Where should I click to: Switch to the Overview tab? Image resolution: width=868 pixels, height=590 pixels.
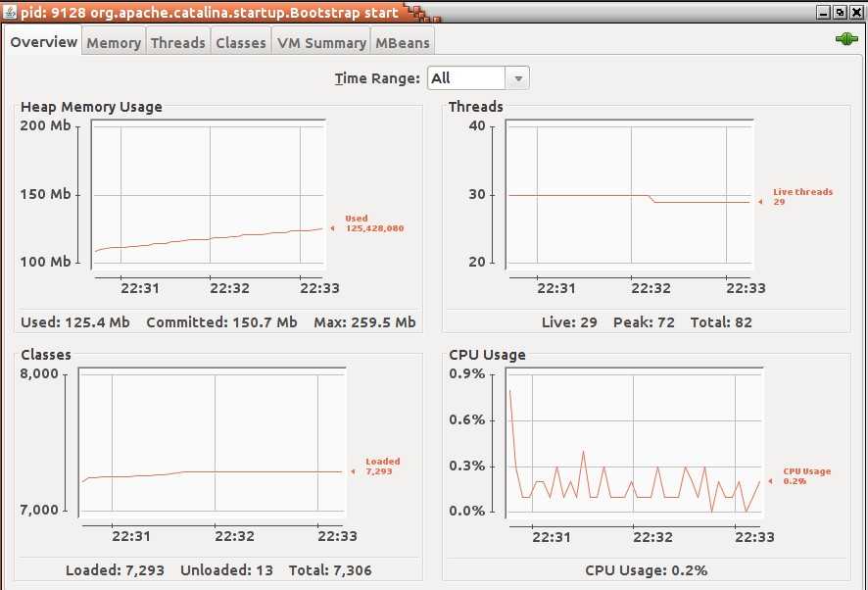tap(44, 41)
